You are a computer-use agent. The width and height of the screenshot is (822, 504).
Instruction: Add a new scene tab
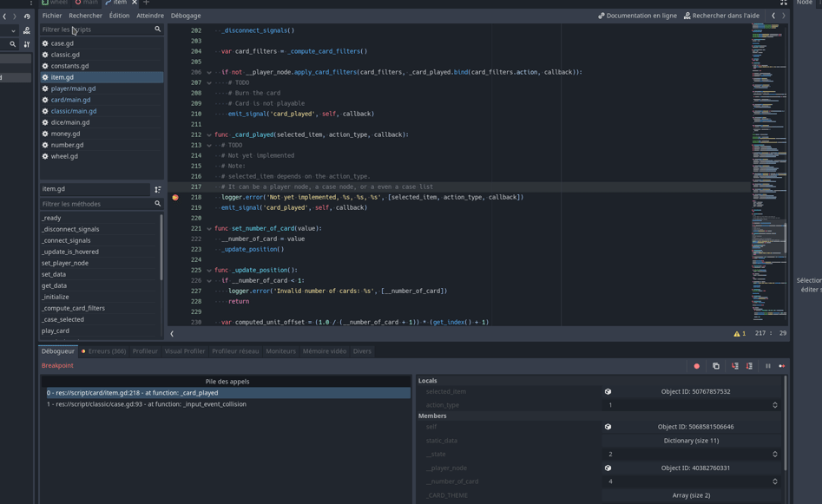pos(147,3)
